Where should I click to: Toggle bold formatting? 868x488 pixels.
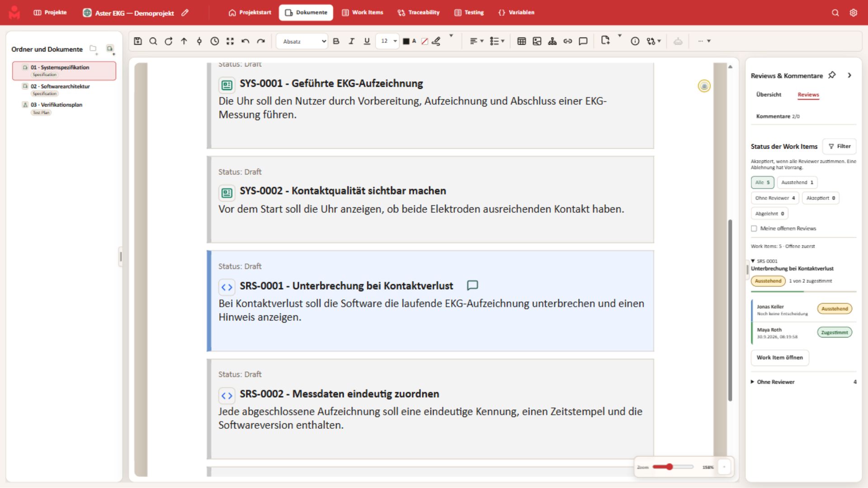pyautogui.click(x=336, y=41)
